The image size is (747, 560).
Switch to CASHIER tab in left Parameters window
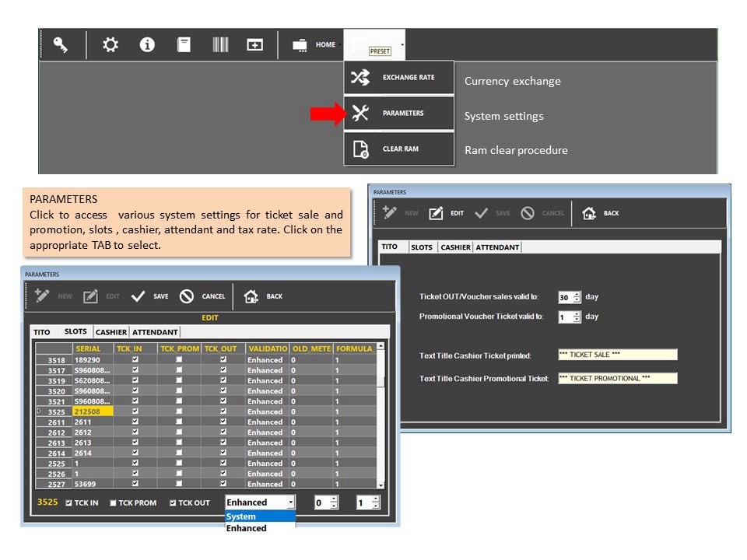(x=111, y=332)
